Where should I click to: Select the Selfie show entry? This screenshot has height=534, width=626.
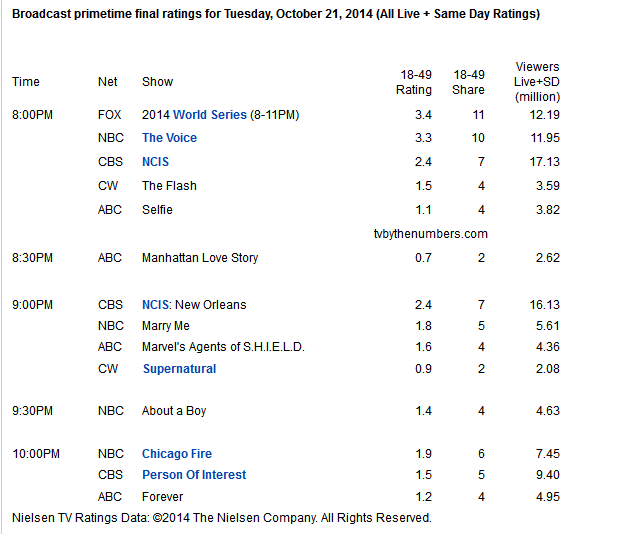[x=157, y=210]
